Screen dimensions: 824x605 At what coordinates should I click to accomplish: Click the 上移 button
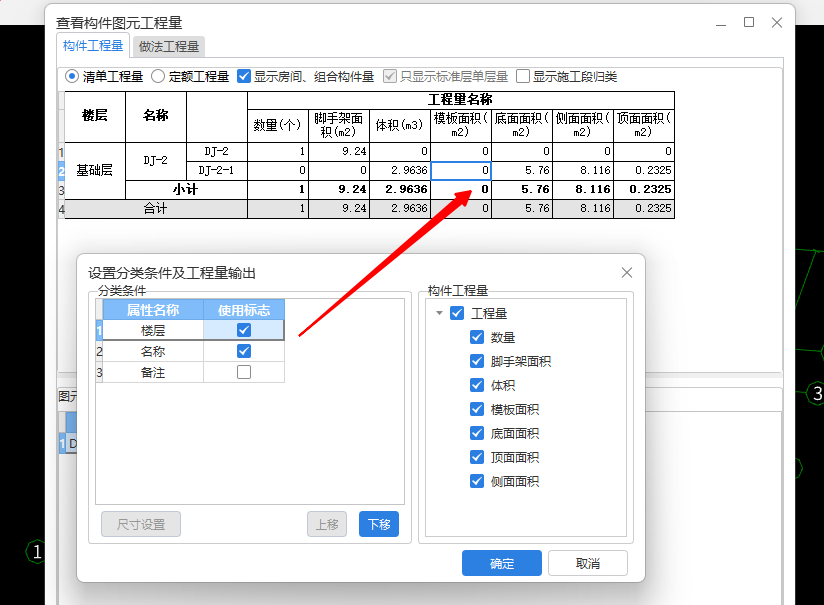327,524
